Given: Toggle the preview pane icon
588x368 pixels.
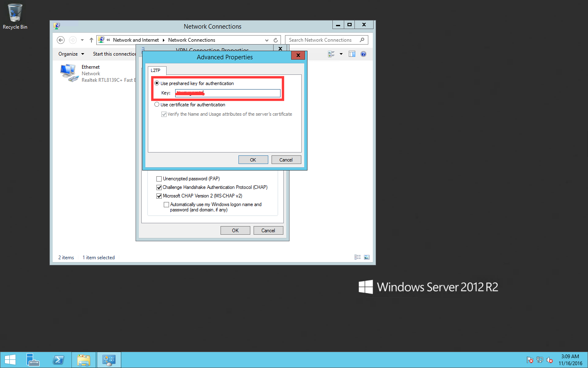Looking at the screenshot, I should pyautogui.click(x=352, y=54).
